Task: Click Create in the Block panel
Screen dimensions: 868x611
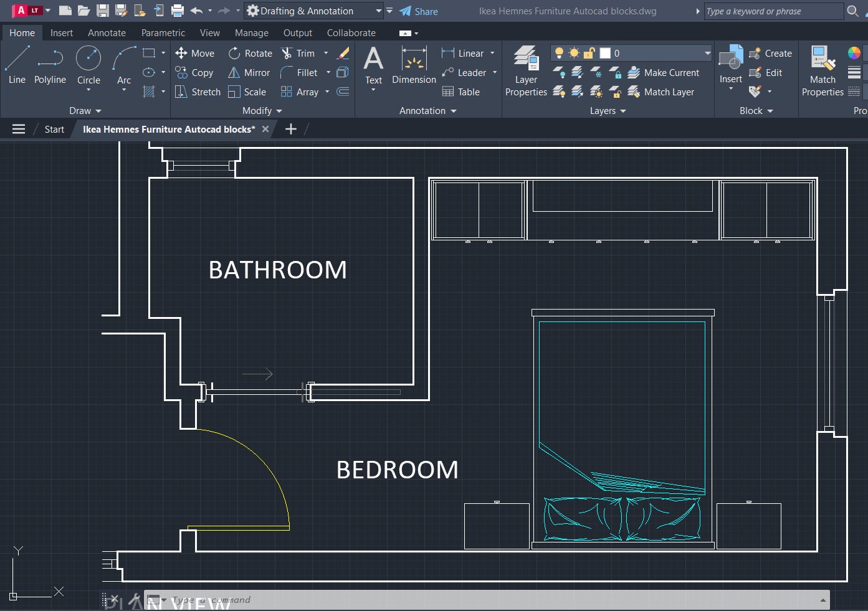Action: [x=771, y=53]
